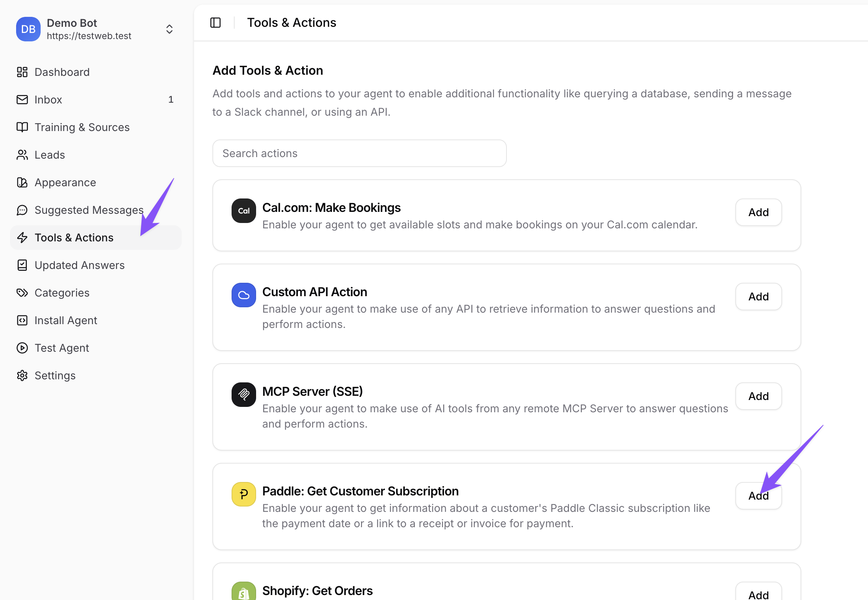Click the Paddle yellow logo icon
The height and width of the screenshot is (600, 868).
[x=243, y=494]
